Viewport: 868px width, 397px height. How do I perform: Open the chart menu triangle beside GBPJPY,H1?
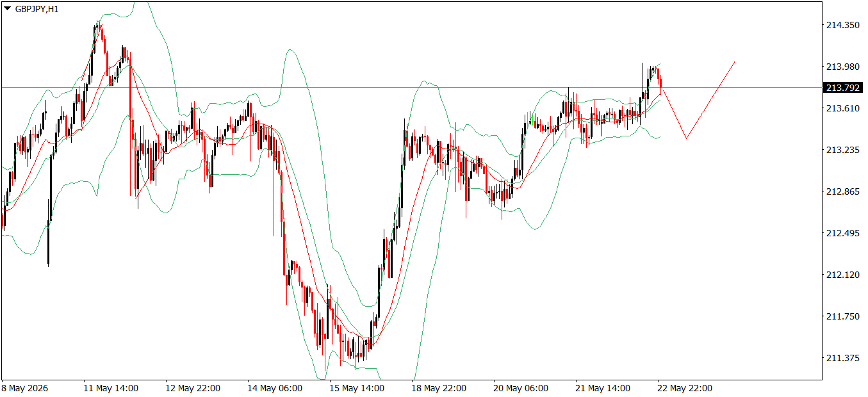[8, 10]
